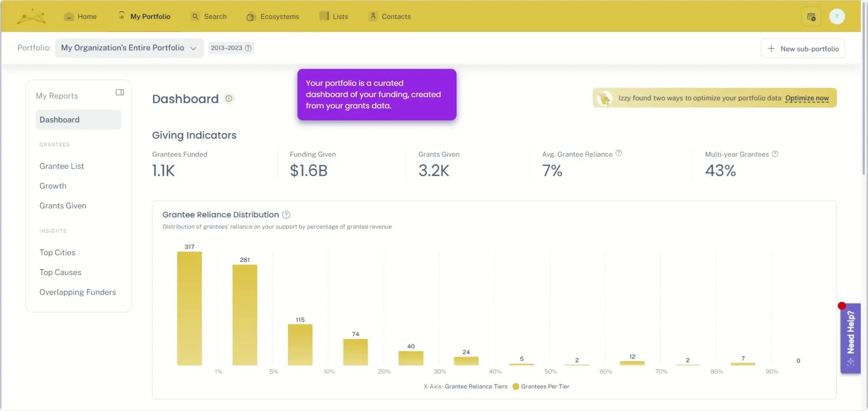
Task: Click the app logo in top bar
Action: 31,17
